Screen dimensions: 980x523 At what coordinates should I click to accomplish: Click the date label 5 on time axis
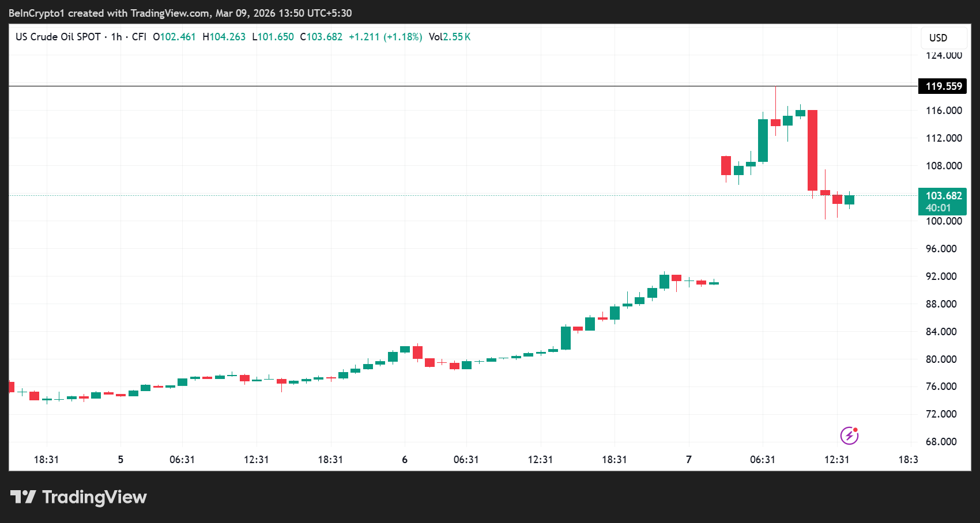click(x=120, y=460)
